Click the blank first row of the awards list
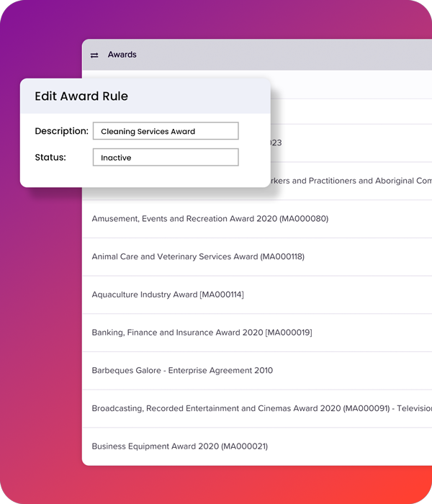 [346, 84]
